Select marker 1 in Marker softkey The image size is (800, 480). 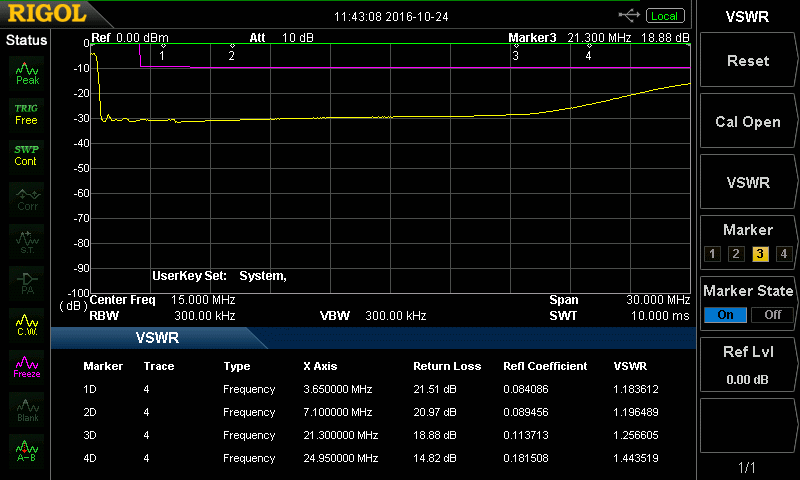(712, 253)
